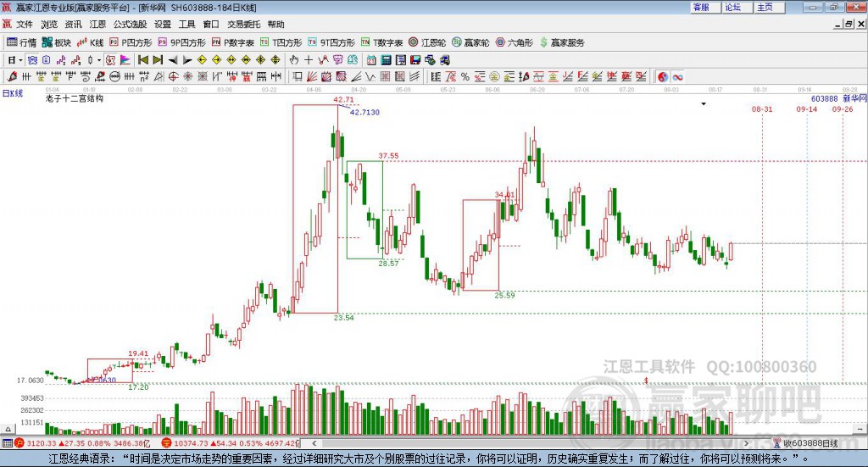Open the 帮助 menu
Screen dimensions: 868x467
click(x=275, y=25)
